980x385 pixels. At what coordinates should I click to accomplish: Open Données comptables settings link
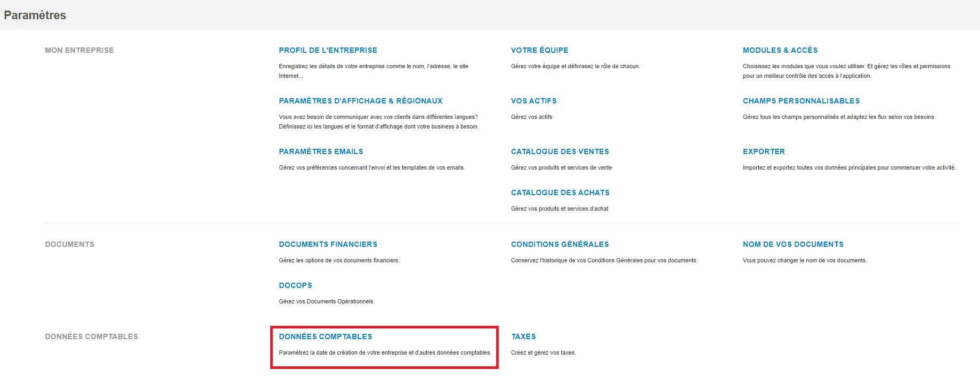point(325,336)
